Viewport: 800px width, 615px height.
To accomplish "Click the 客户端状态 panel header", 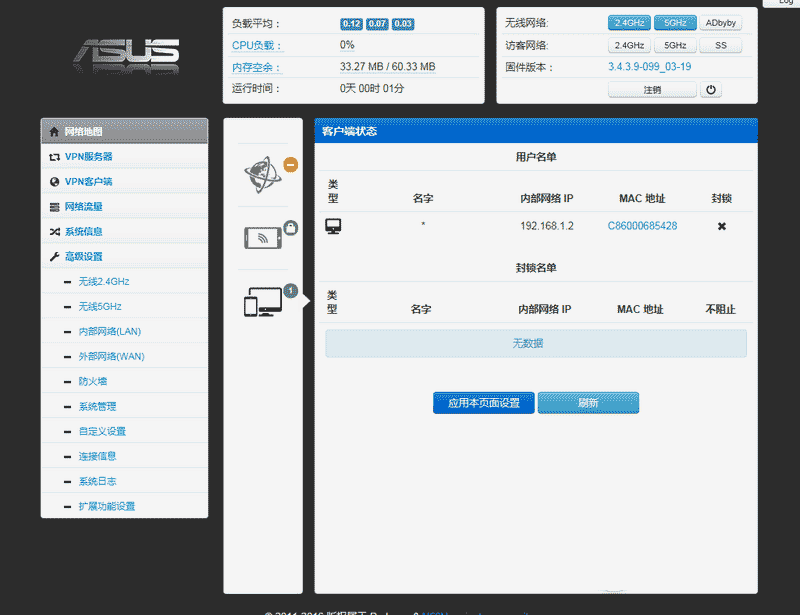I will [536, 131].
